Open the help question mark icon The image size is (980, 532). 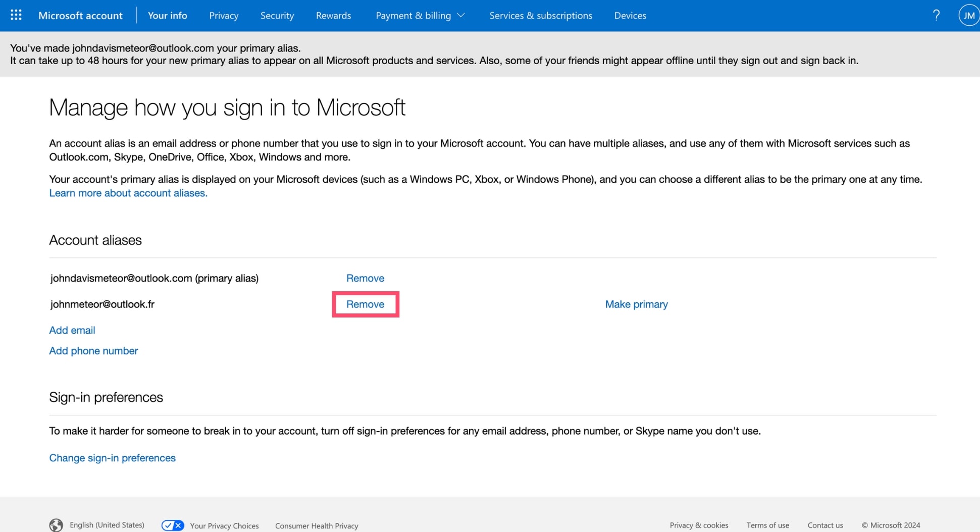936,15
